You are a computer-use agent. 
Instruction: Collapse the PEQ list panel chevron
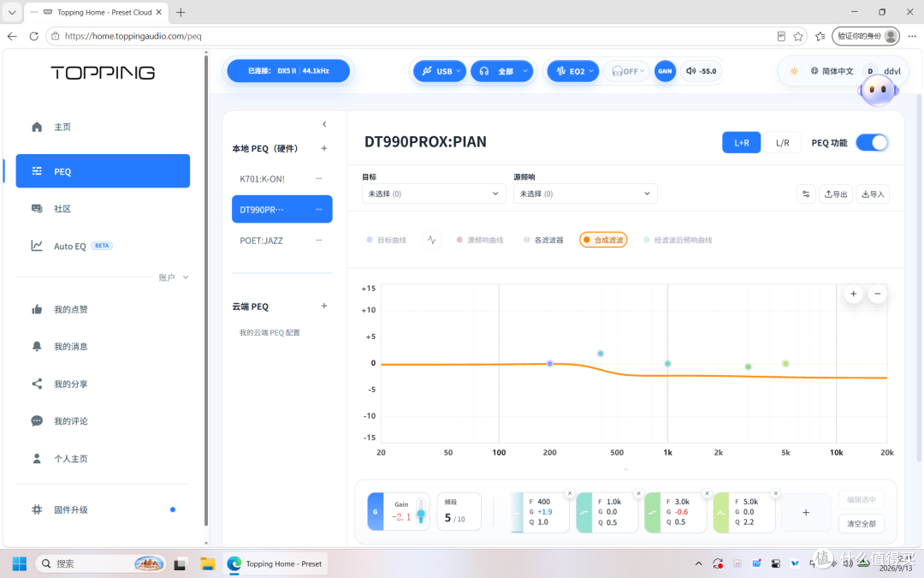click(324, 124)
